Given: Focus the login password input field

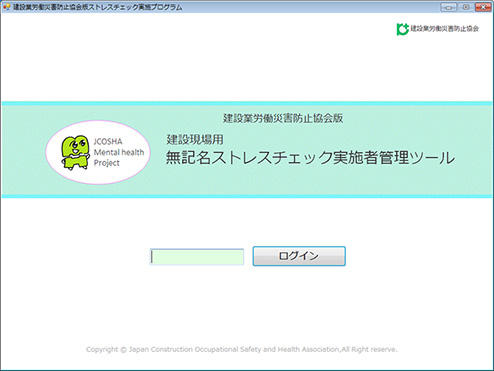Looking at the screenshot, I should coord(197,257).
